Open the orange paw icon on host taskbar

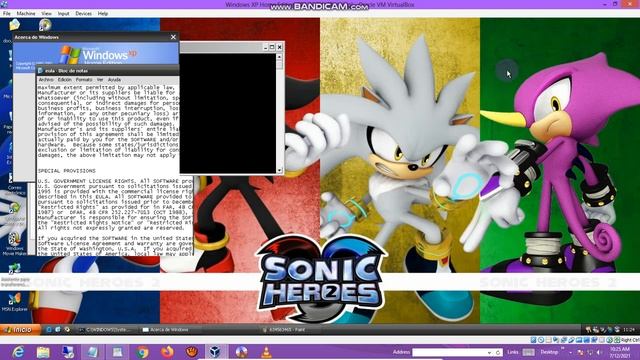pyautogui.click(x=191, y=352)
